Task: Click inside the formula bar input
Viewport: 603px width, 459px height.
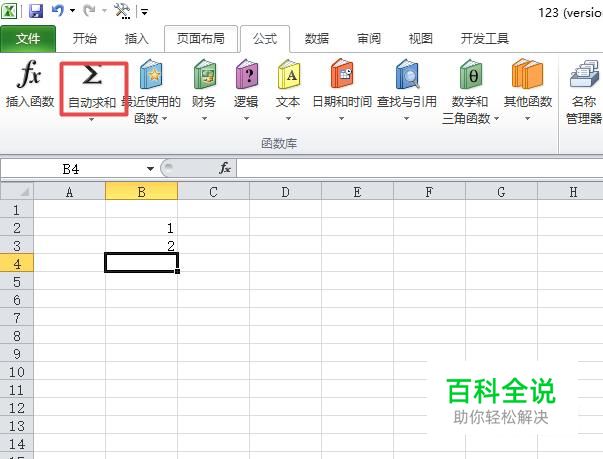Action: pos(419,168)
